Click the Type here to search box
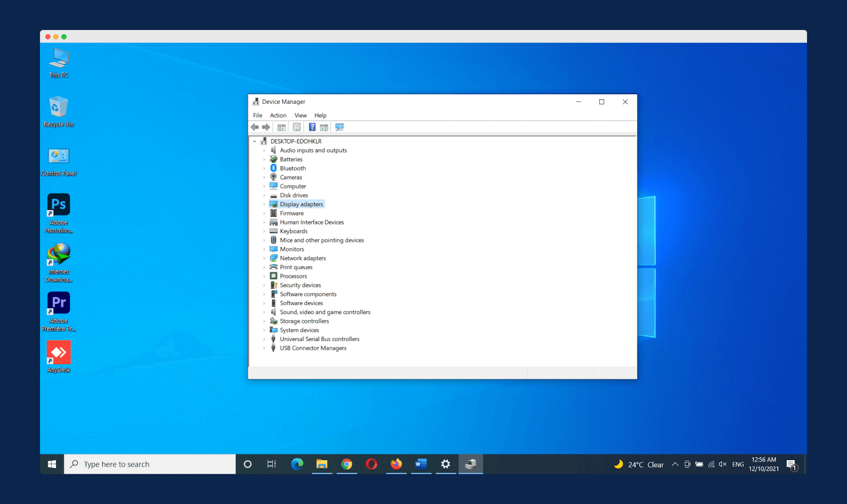Viewport: 847px width, 504px height. pos(150,464)
